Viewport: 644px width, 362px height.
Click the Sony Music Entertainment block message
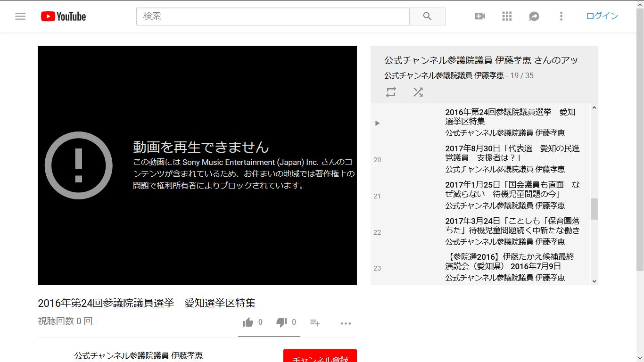pyautogui.click(x=244, y=174)
